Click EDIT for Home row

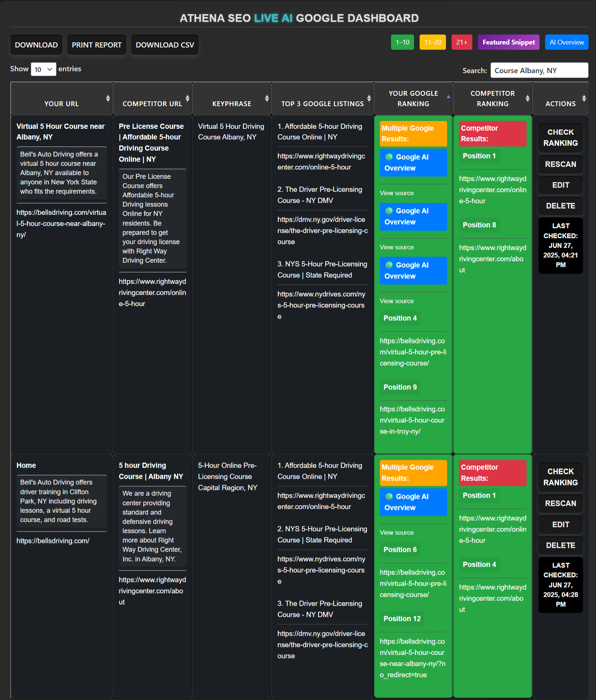pyautogui.click(x=561, y=525)
